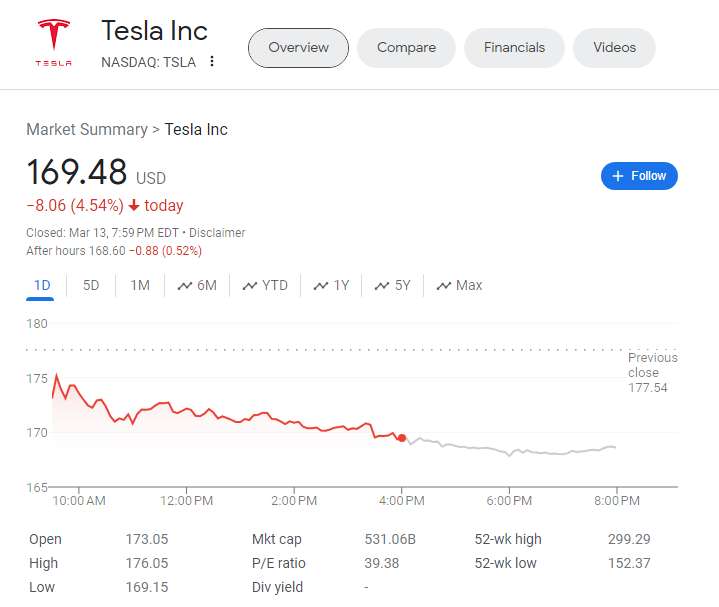
Task: Select the 6M trend chart range
Action: click(x=197, y=285)
